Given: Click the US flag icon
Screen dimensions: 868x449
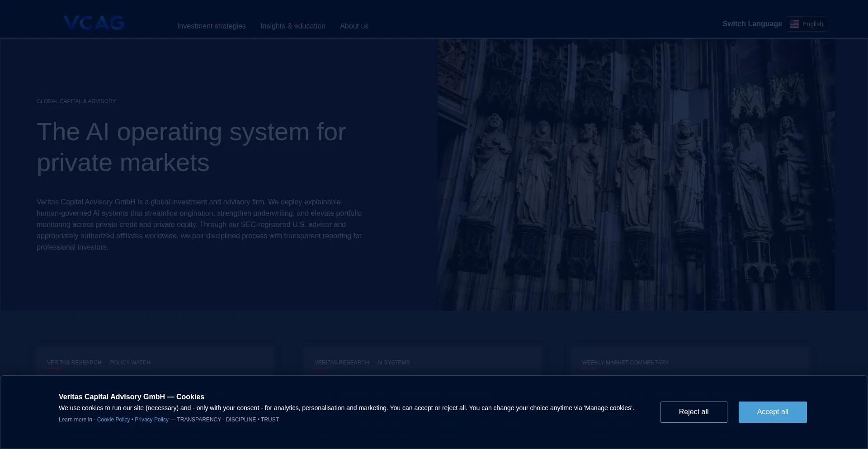Looking at the screenshot, I should click(794, 24).
